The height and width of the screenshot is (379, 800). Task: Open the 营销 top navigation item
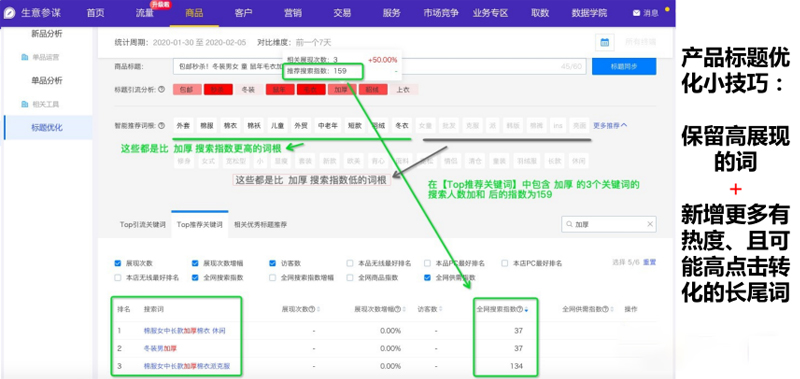coord(293,13)
